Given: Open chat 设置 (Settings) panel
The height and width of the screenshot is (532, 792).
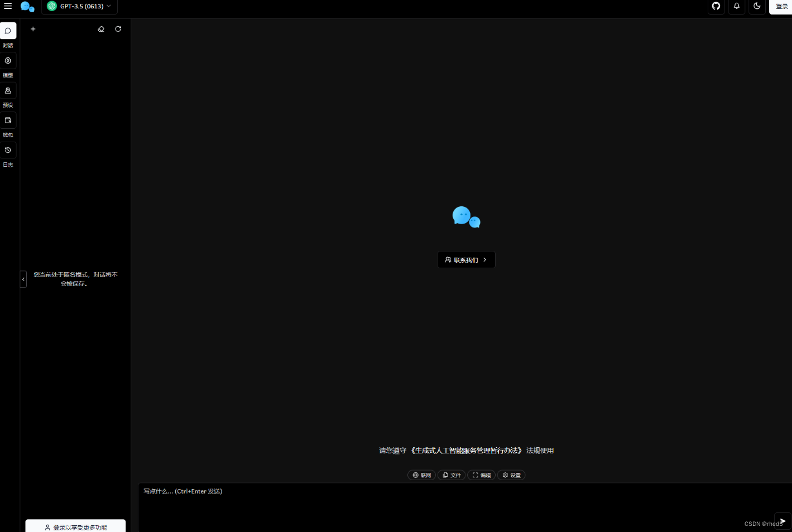Looking at the screenshot, I should pyautogui.click(x=511, y=475).
